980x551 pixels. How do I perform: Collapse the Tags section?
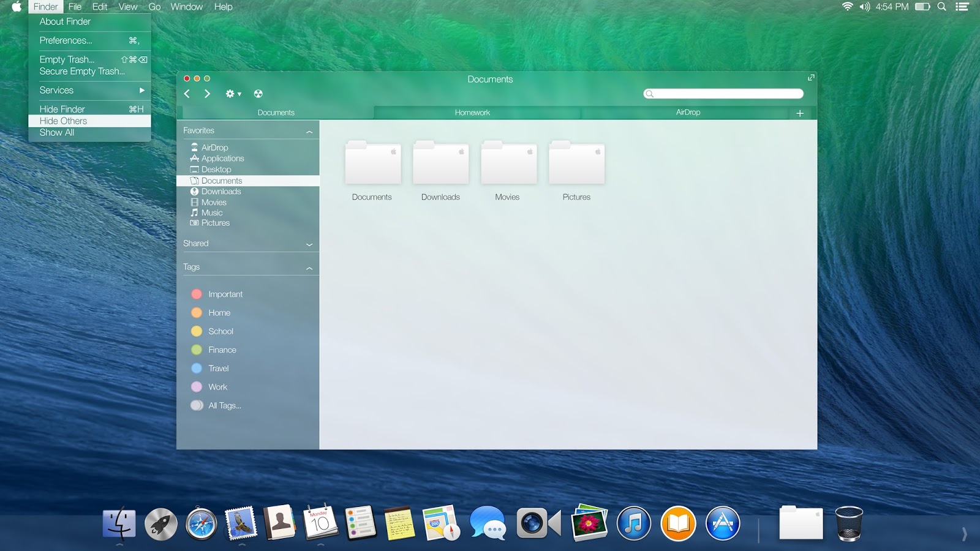(309, 268)
